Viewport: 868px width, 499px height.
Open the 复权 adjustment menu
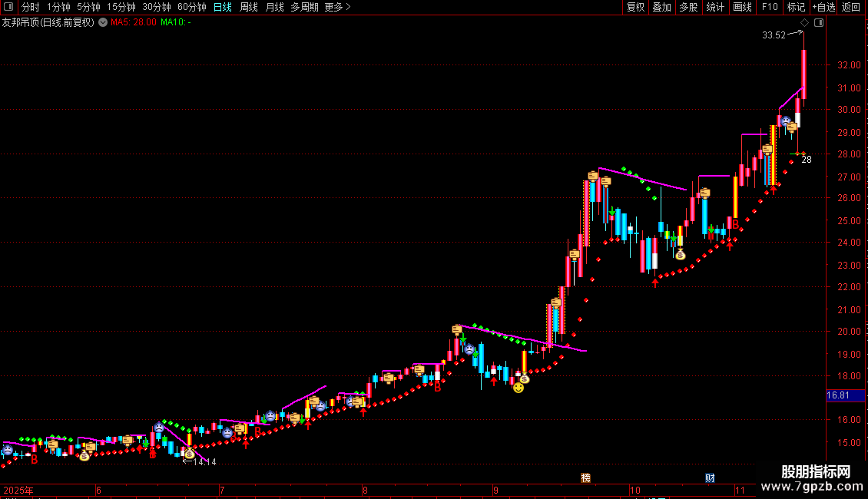tap(635, 7)
